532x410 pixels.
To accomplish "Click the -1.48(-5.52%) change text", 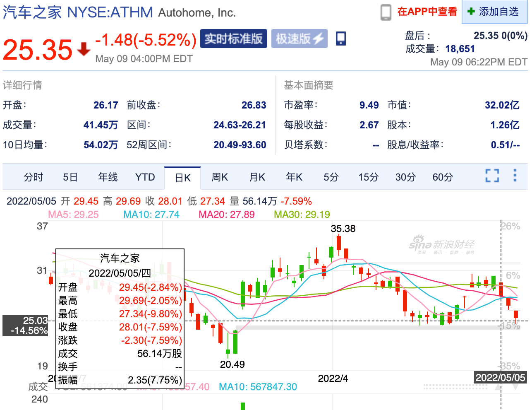I will 146,40.
